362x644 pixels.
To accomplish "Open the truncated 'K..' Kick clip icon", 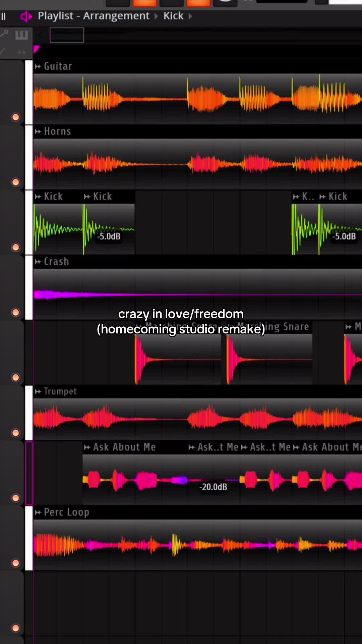I will [x=296, y=197].
